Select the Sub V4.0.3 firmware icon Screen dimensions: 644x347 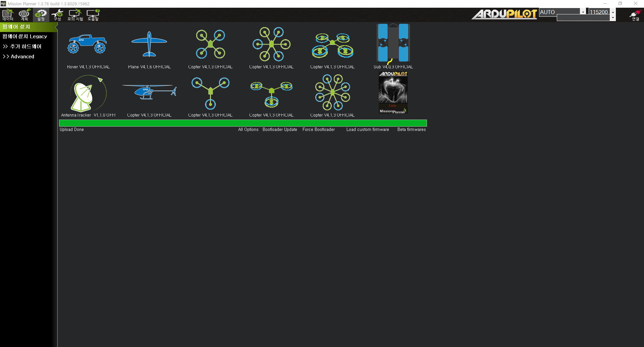pos(393,44)
